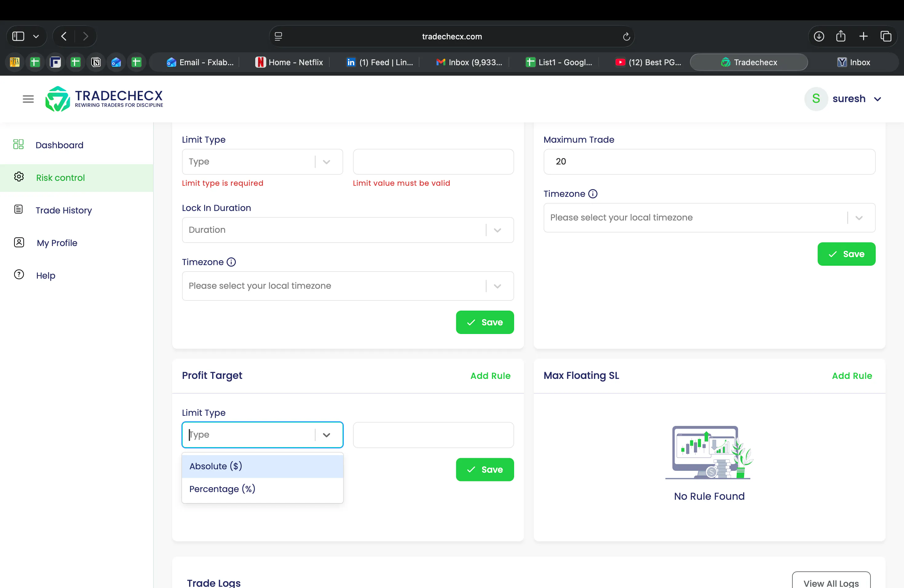This screenshot has height=588, width=904.
Task: Save the Lock In Duration rule
Action: click(485, 323)
